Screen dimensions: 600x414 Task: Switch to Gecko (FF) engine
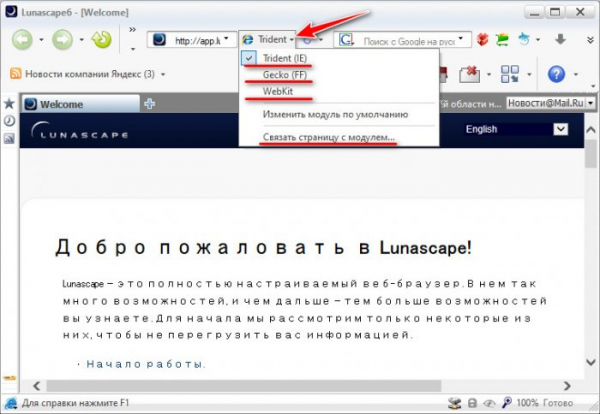coord(284,75)
